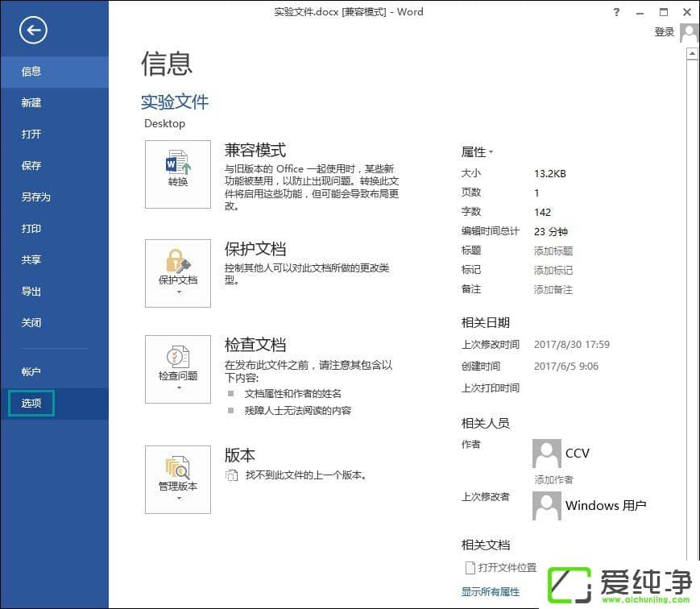Click the user account avatar beside 登录
The width and height of the screenshot is (700, 609).
tap(689, 32)
